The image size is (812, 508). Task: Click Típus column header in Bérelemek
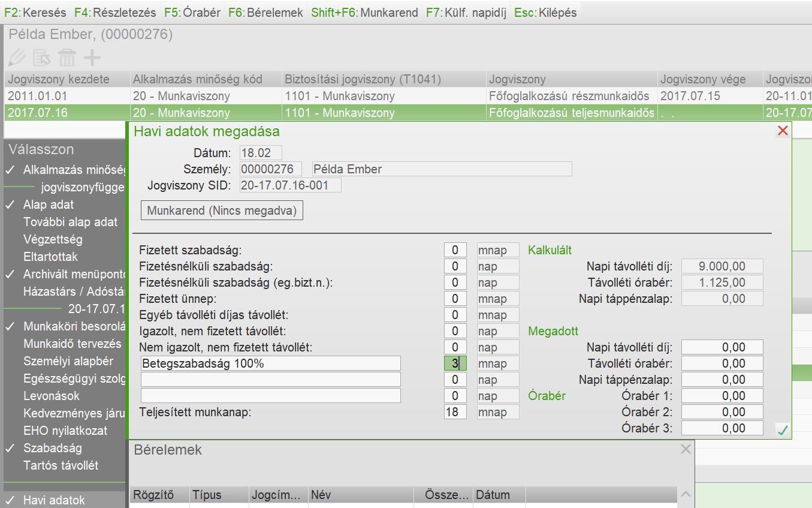tap(219, 495)
